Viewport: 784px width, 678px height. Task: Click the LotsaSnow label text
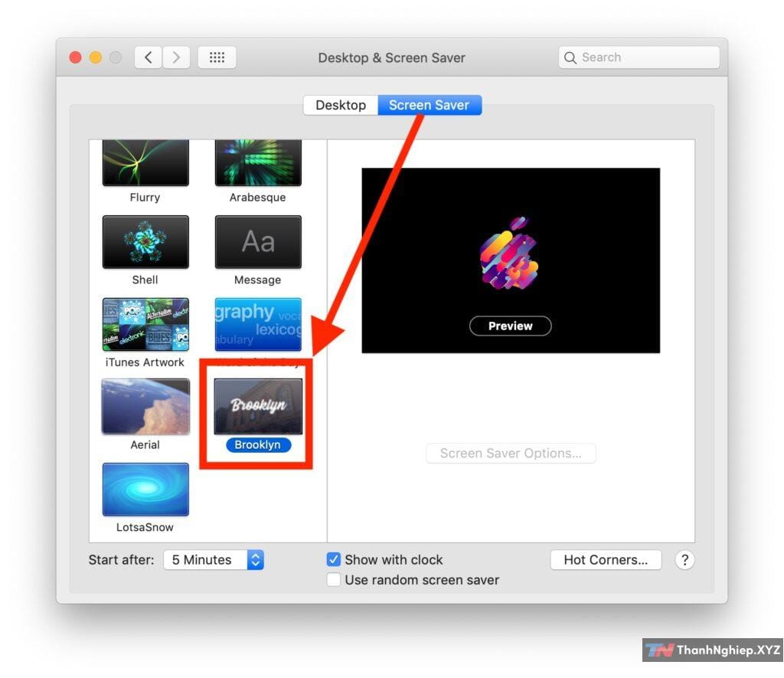click(x=145, y=527)
